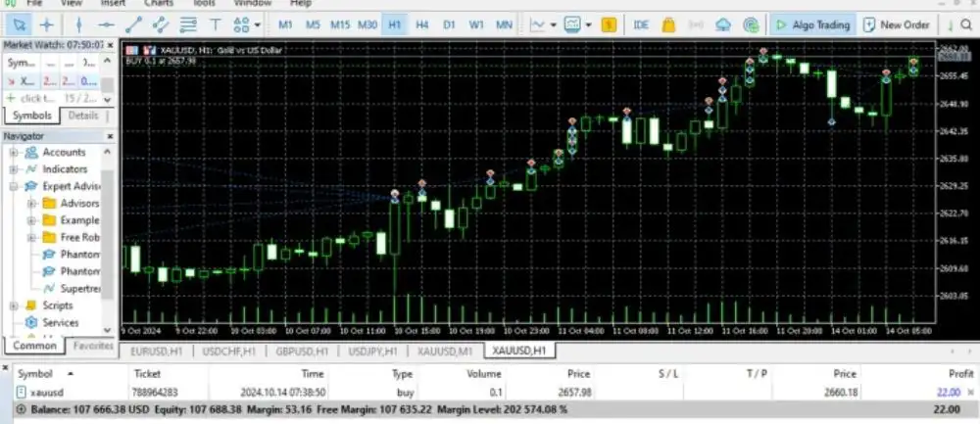The image size is (980, 424).
Task: Select the crosshair cursor tool
Action: (x=45, y=24)
